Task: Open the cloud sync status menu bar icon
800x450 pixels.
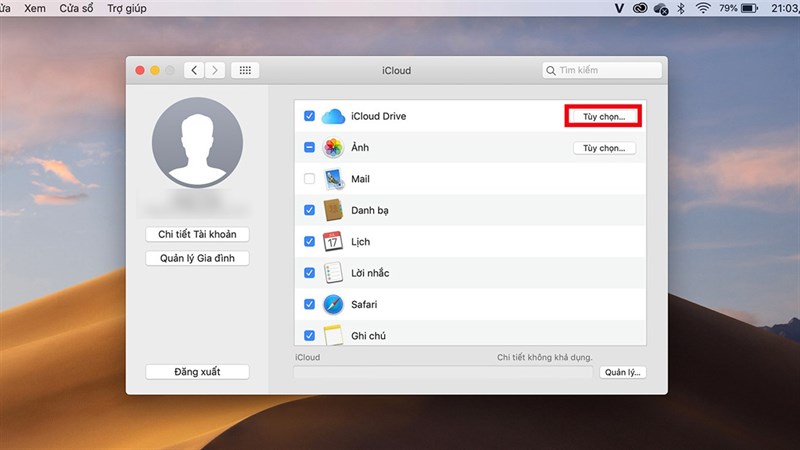Action: pyautogui.click(x=661, y=9)
